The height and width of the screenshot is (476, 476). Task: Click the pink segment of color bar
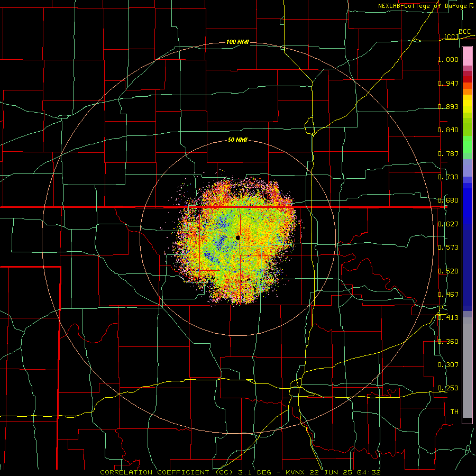pyautogui.click(x=467, y=56)
